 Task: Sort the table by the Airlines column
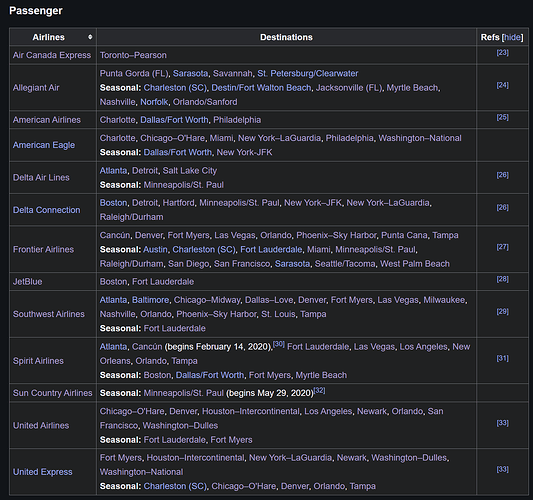(90, 37)
